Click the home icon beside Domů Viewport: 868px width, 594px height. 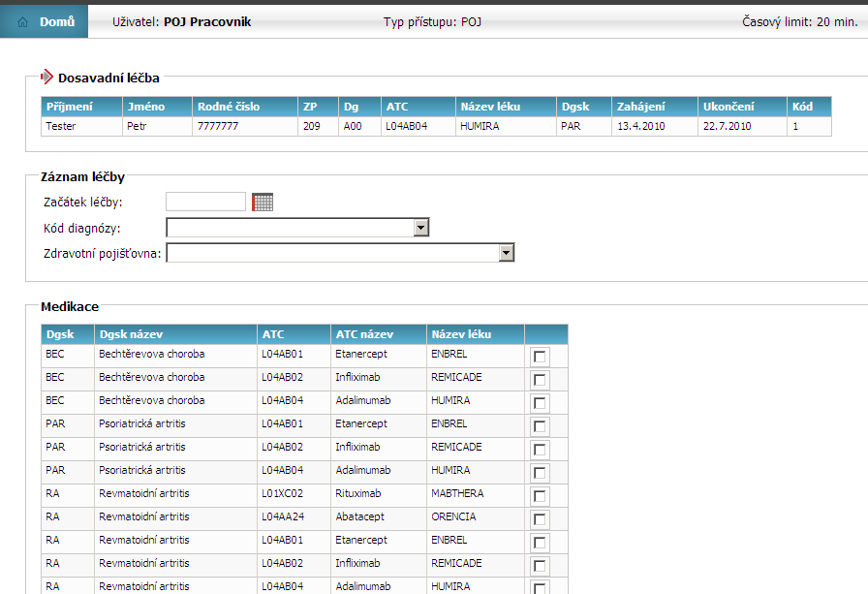(22, 22)
